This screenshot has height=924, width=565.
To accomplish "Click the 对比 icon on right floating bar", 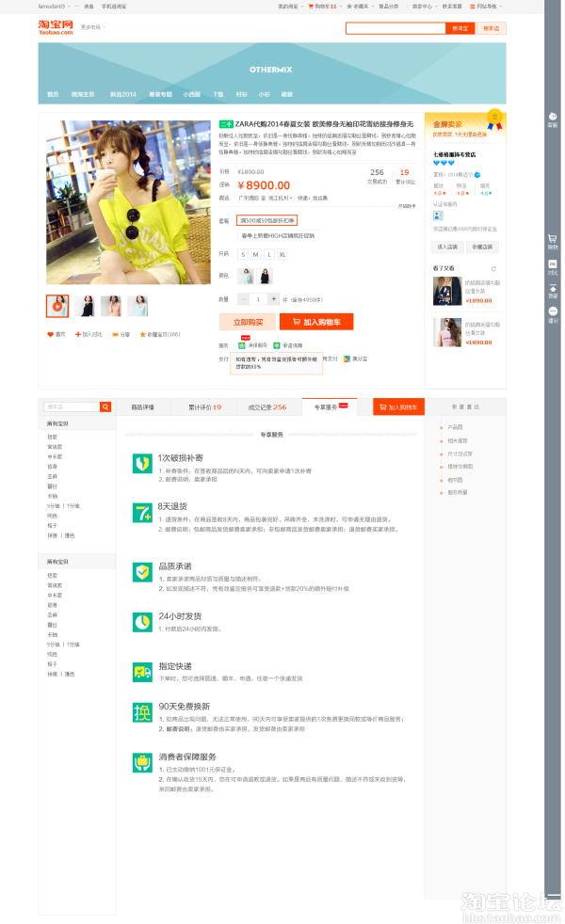I will point(553,264).
